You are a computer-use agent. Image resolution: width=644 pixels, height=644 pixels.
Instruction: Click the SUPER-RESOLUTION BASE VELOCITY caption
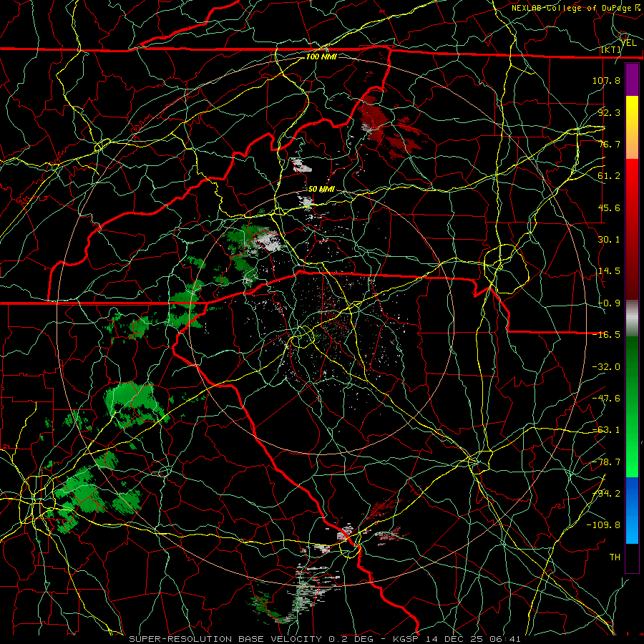[325, 639]
